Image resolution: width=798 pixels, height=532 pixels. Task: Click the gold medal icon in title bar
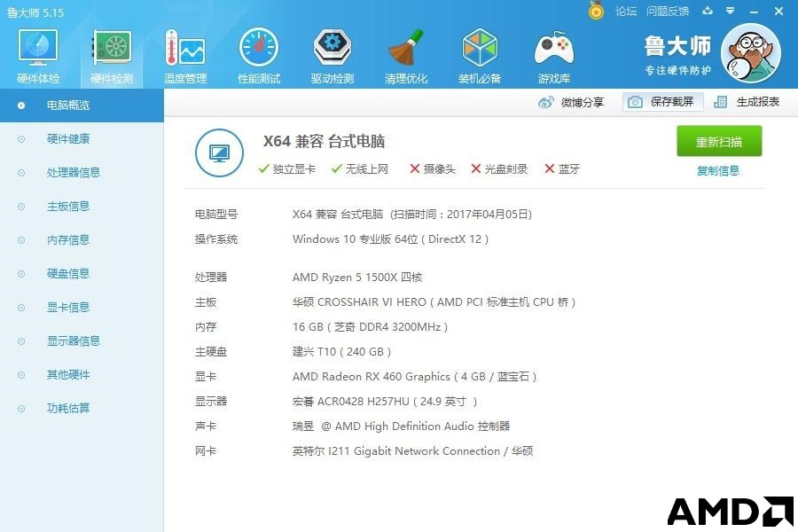click(596, 10)
